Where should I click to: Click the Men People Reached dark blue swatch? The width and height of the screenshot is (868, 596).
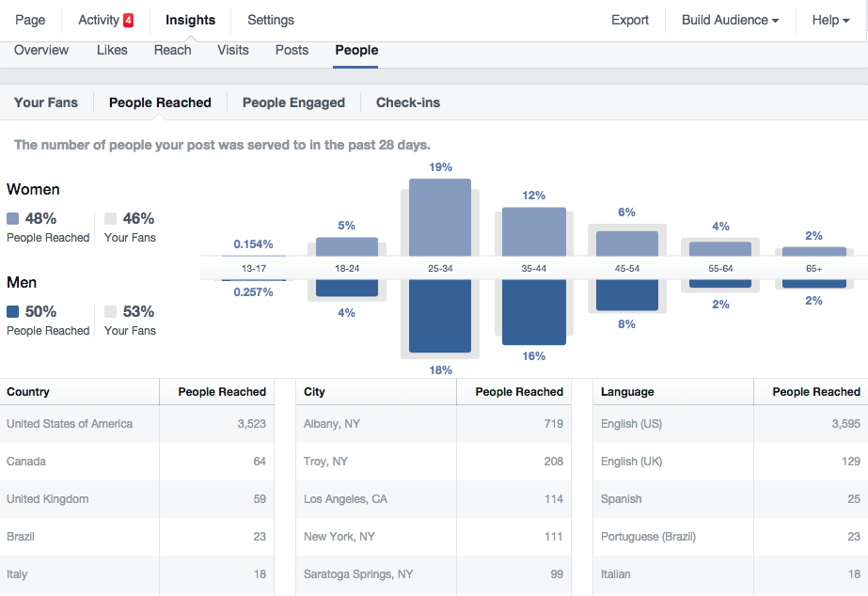(13, 311)
